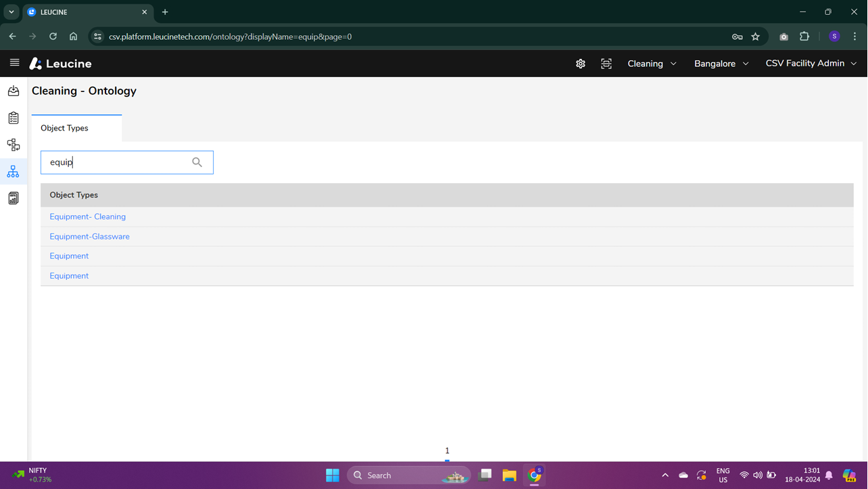The width and height of the screenshot is (868, 489).
Task: Expand CSV Facility Admin user dropdown
Action: pos(811,64)
